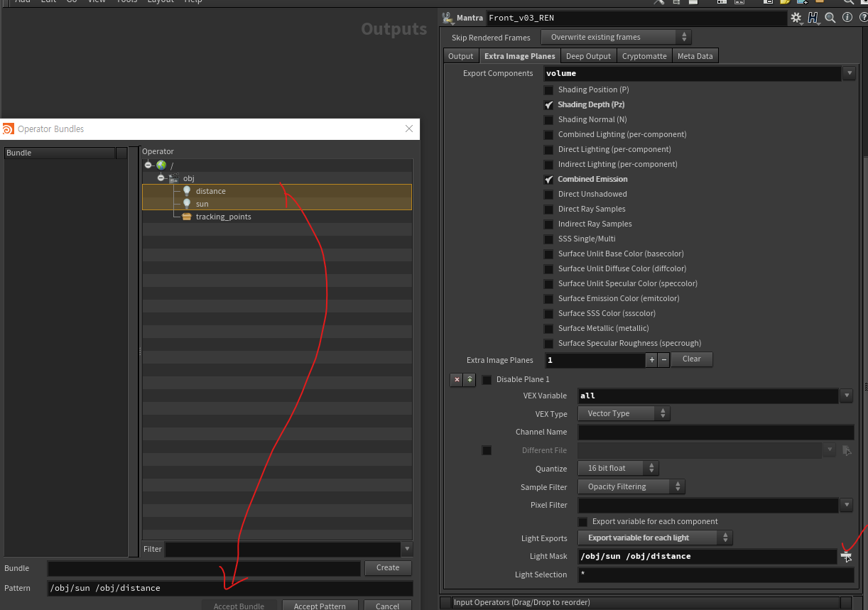
Task: Click the Clear image planes button
Action: click(692, 359)
